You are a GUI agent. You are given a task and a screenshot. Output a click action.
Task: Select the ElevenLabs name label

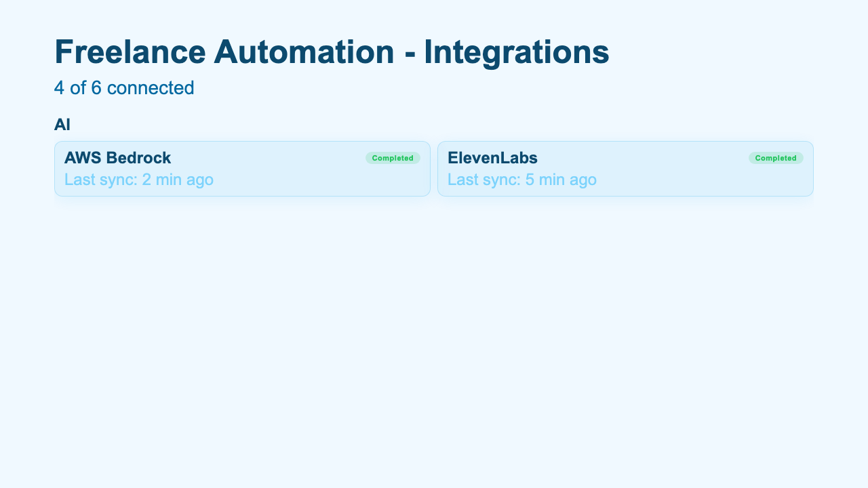point(492,158)
